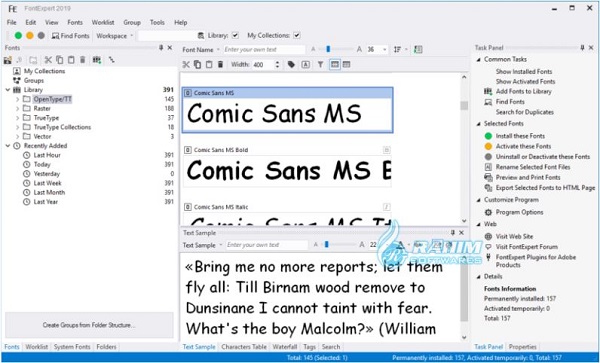
Task: Click the boxed letter A icon
Action: point(305,65)
